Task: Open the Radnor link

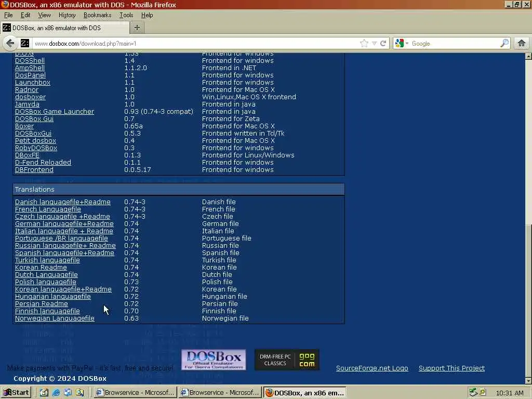Action: pyautogui.click(x=26, y=89)
